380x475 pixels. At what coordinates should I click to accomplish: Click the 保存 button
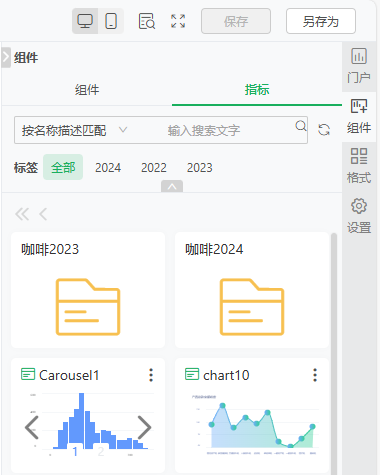pos(236,21)
